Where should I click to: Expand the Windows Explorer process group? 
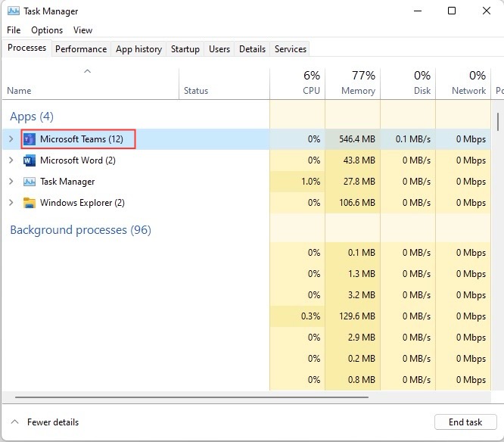click(x=11, y=203)
